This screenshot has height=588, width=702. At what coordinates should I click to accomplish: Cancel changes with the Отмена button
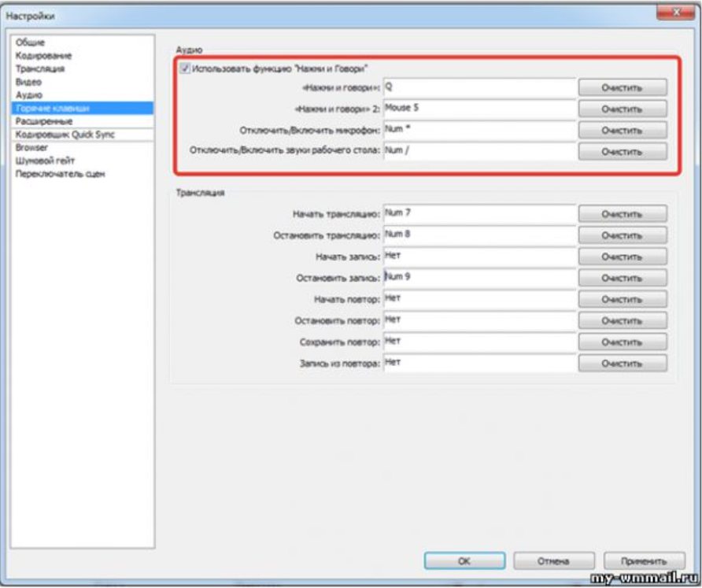(554, 560)
